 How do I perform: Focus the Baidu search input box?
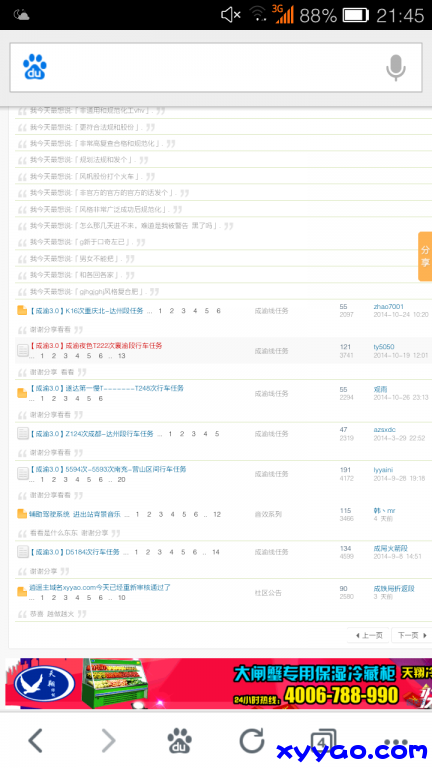click(216, 68)
